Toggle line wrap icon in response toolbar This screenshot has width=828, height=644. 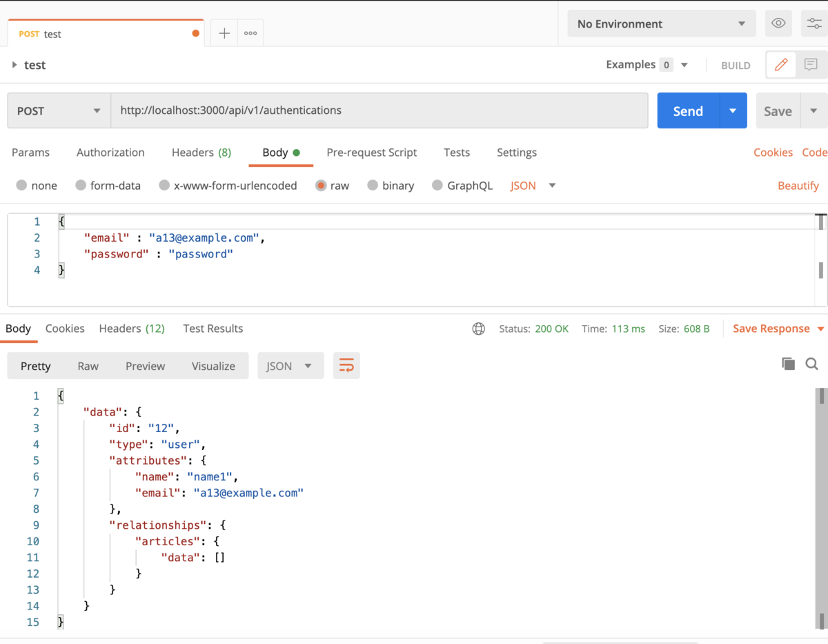tap(346, 365)
